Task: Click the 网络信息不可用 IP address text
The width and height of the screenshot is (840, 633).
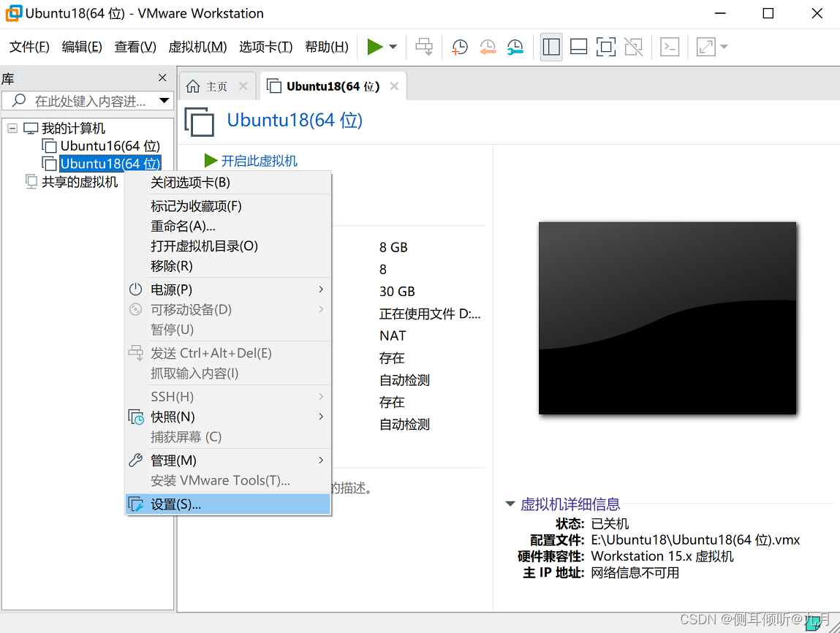Action: click(x=635, y=573)
